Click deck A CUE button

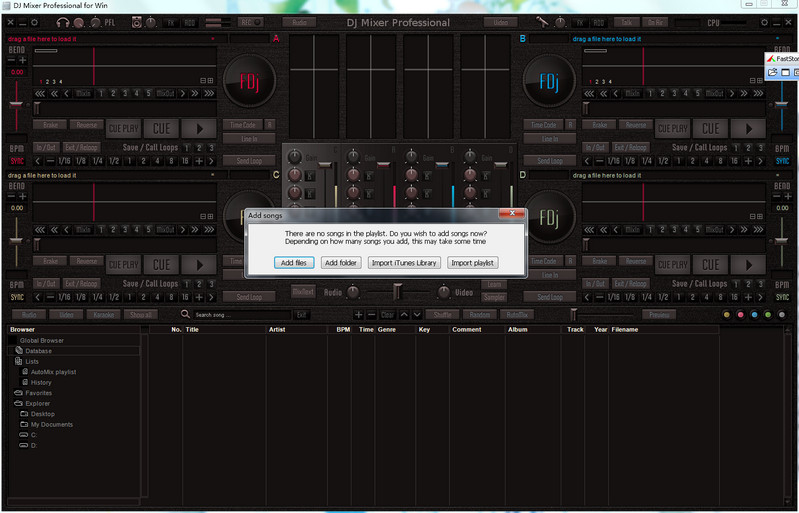[162, 128]
